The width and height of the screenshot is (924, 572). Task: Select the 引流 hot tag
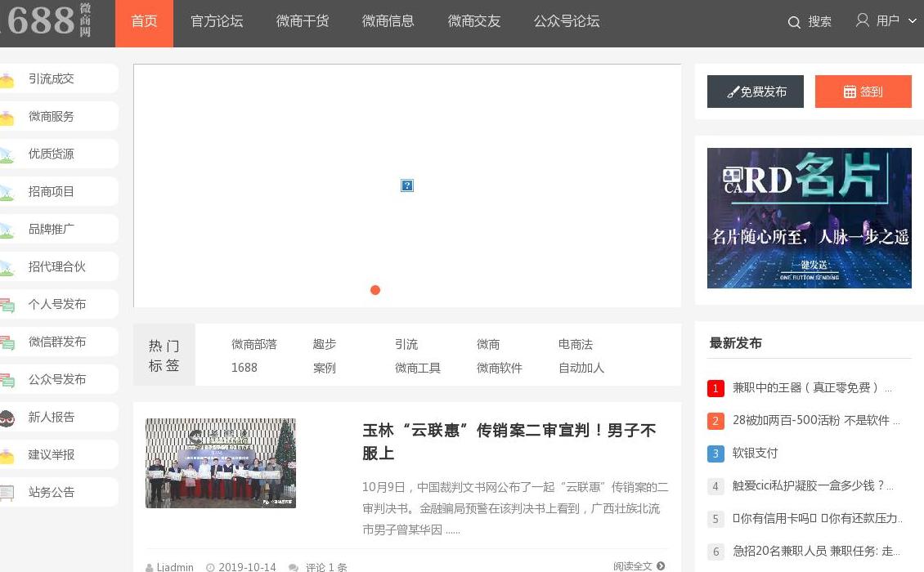406,345
